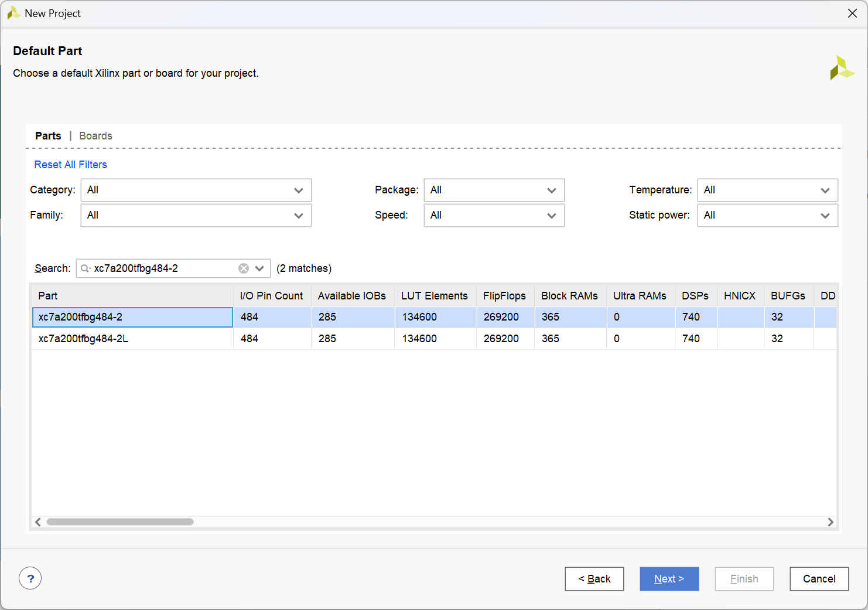Switch to the Parts tab

(48, 136)
